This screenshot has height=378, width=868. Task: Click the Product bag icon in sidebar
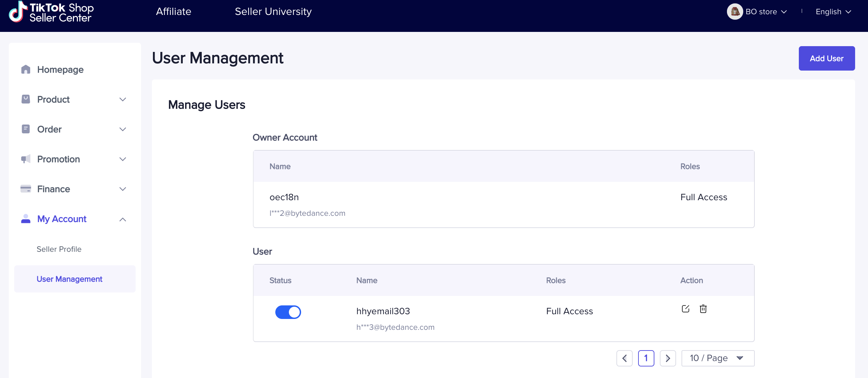(26, 99)
